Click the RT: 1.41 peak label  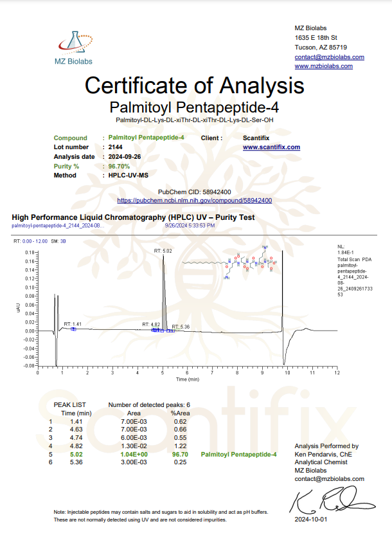click(73, 323)
